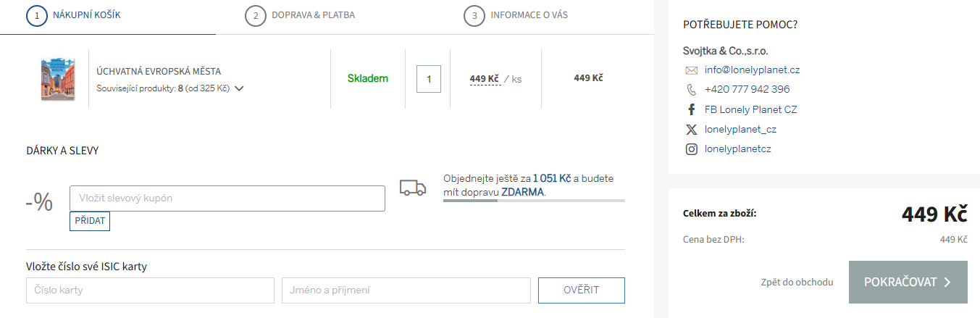Open the Doprava & Platba step
This screenshot has height=318, width=980.
313,15
